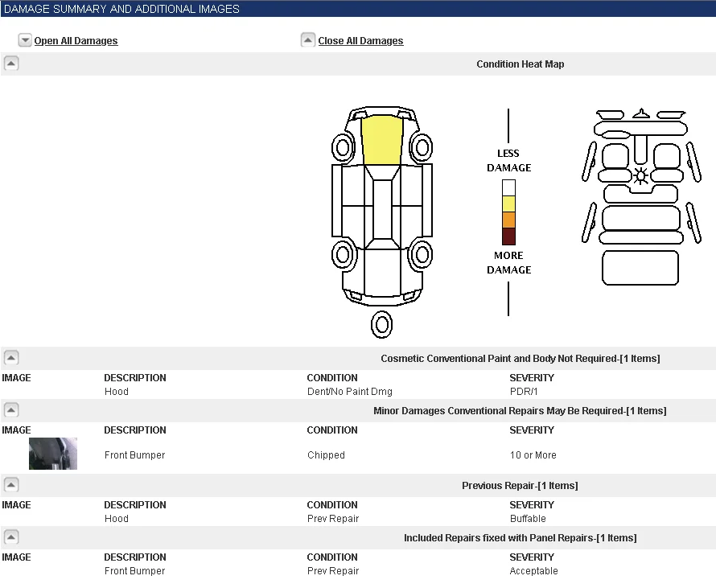
Task: Click the 'Dent/No Paint Dmg' condition text
Action: [x=350, y=391]
